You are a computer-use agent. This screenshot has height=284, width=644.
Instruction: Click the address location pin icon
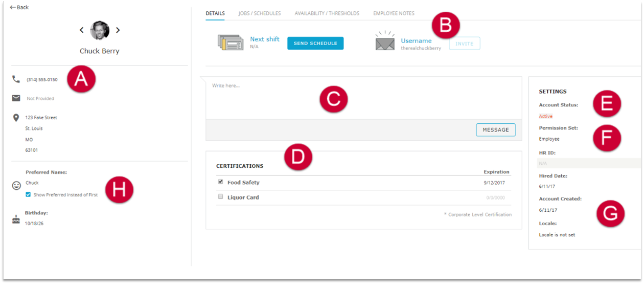click(x=16, y=118)
